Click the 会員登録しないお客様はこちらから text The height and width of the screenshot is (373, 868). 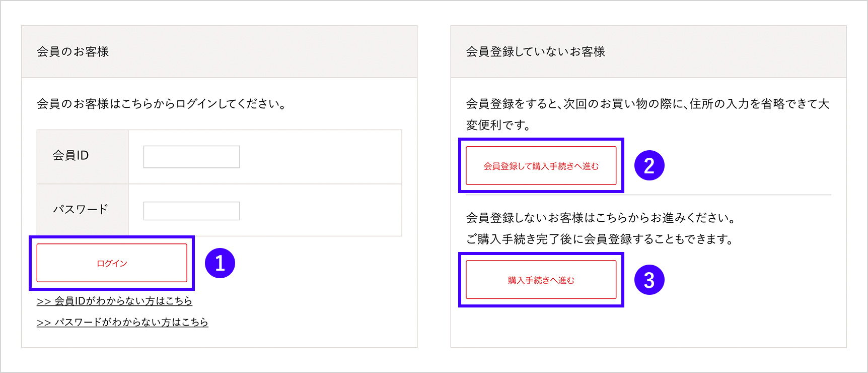(x=601, y=218)
